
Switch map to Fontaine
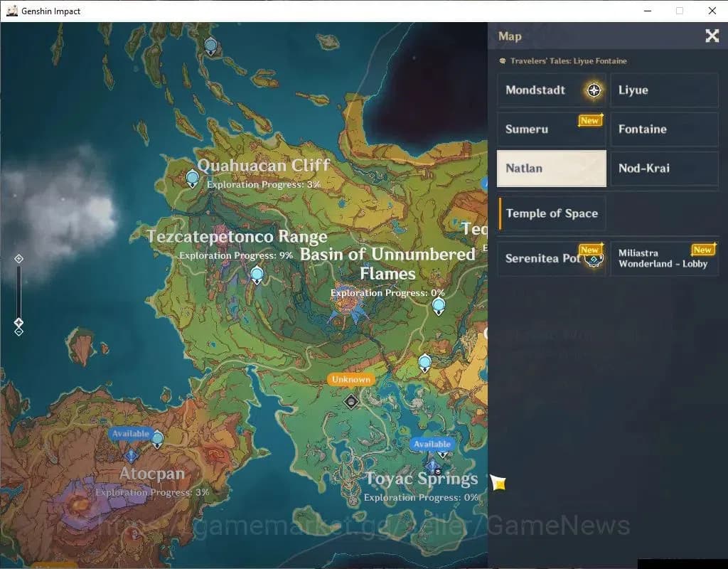coord(664,129)
